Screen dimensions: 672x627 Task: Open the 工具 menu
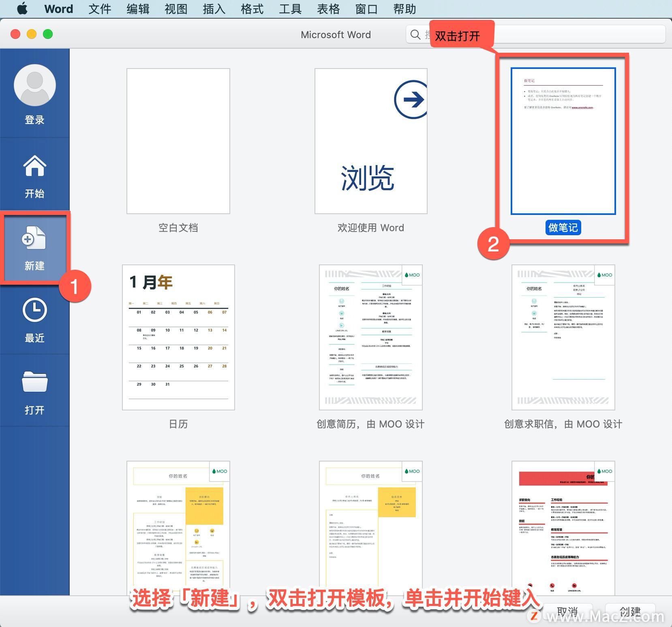point(290,9)
